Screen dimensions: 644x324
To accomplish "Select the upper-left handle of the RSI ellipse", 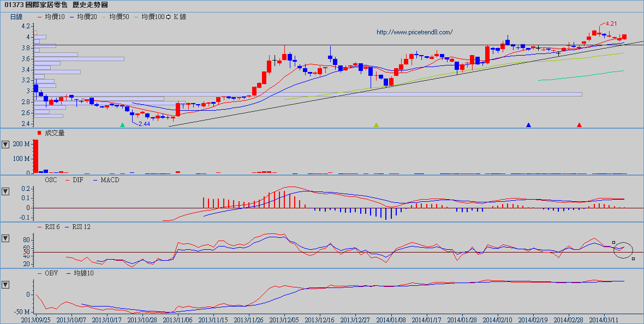I will 613,242.
